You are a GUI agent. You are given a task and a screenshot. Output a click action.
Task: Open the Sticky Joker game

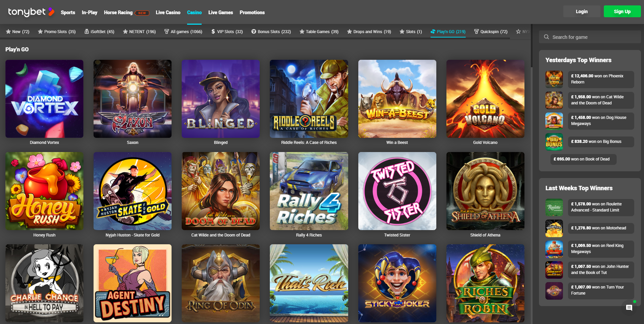click(x=397, y=283)
